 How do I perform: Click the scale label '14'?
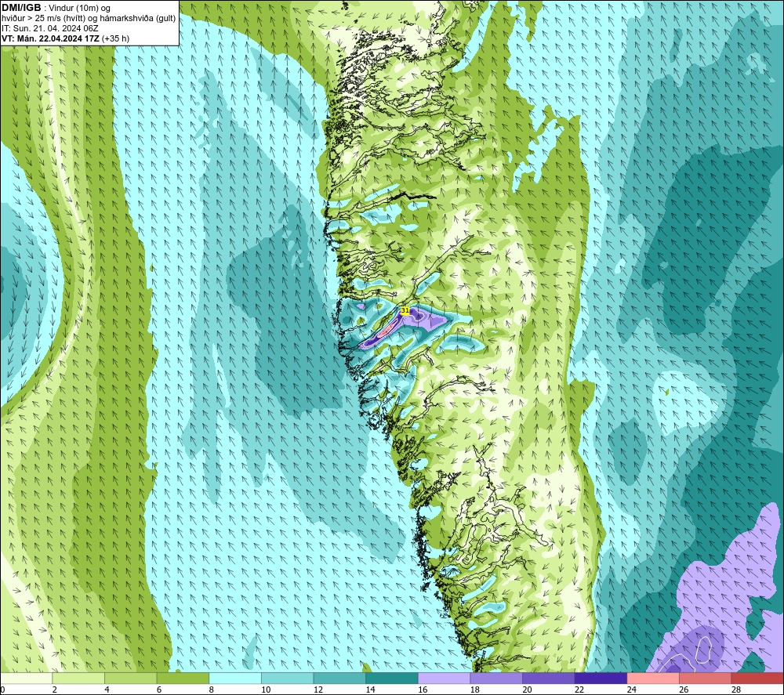[371, 690]
